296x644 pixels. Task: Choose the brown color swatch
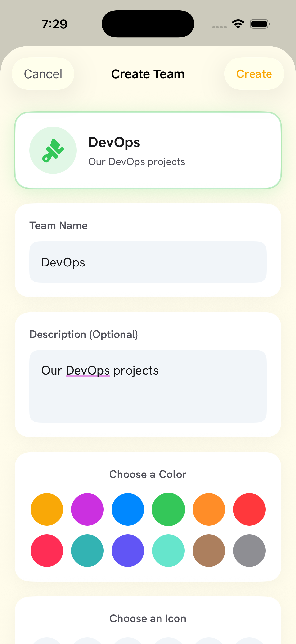[x=209, y=550]
